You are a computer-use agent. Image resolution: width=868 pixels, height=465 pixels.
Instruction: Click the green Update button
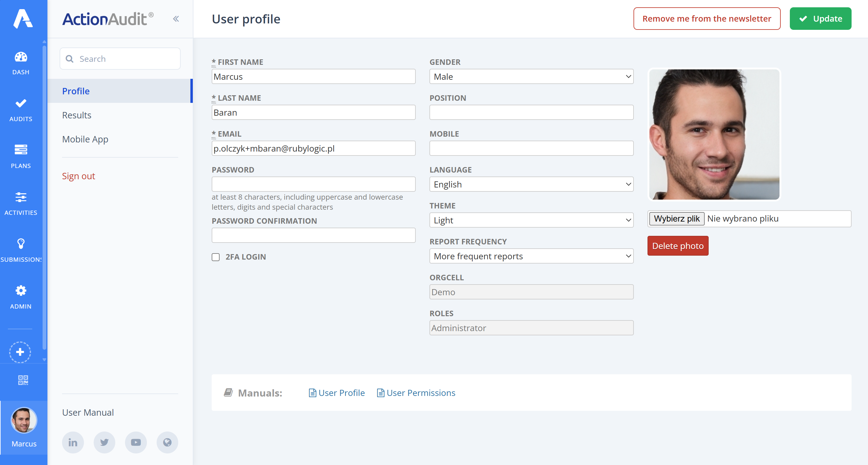click(821, 19)
